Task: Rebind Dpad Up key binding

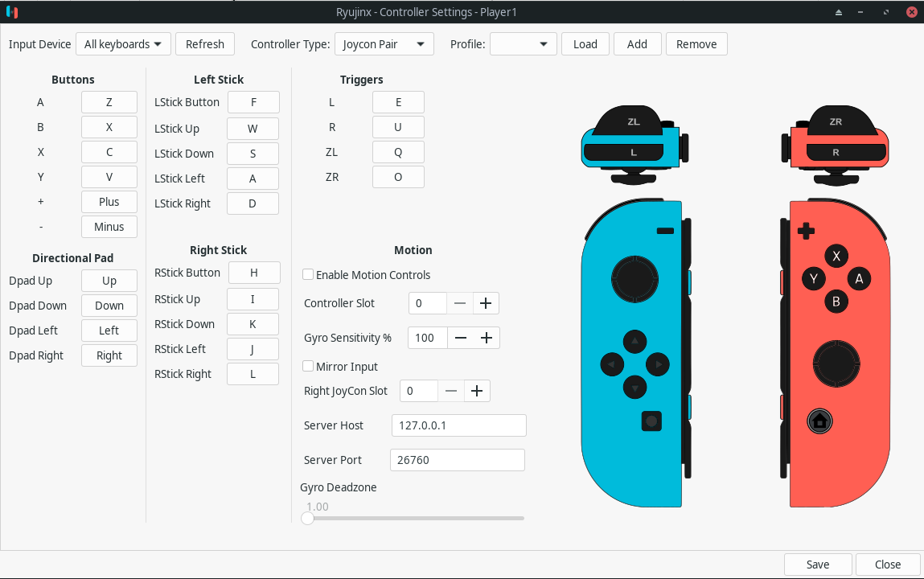Action: 109,281
